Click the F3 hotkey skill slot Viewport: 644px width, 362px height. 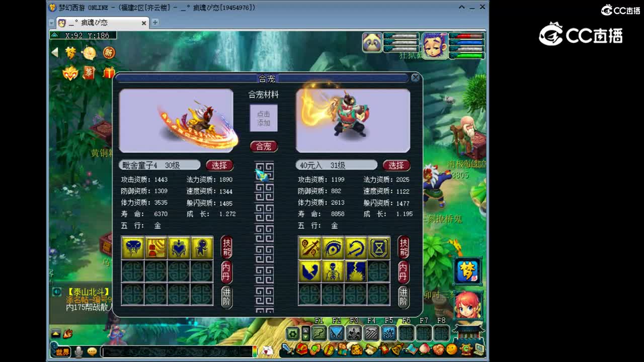pyautogui.click(x=354, y=333)
